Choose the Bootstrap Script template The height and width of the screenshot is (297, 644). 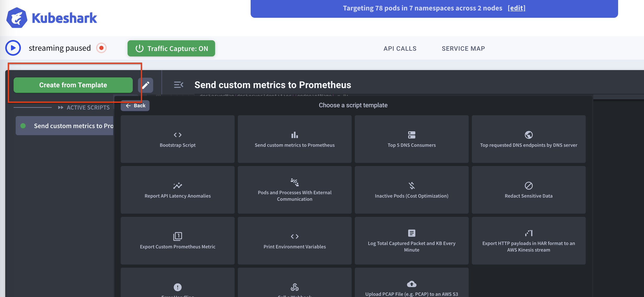pos(177,139)
